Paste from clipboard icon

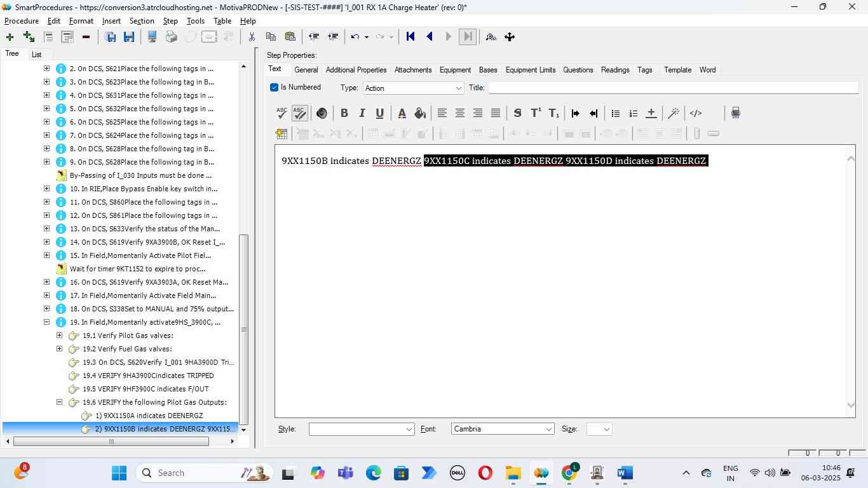[290, 37]
